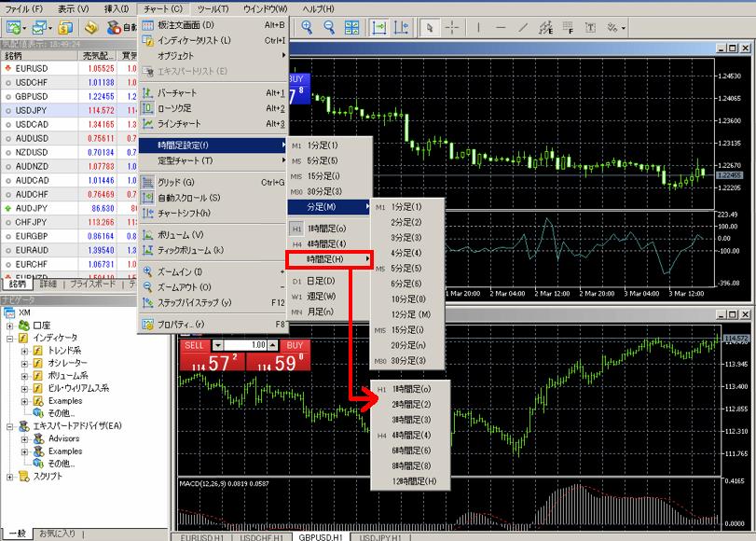Toggle 自動スクロール (S) in the chart menu

214,198
